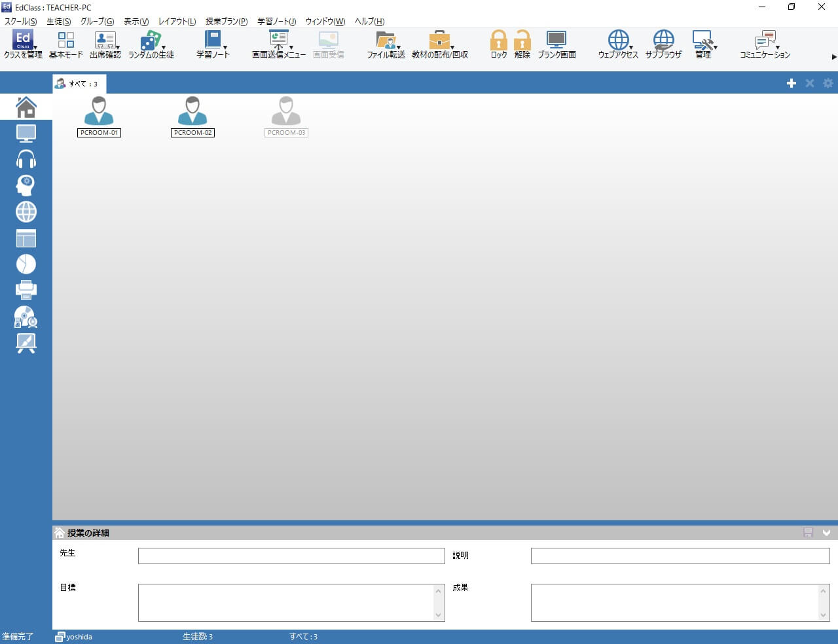Select student PCROOM-01
The image size is (838, 644).
tap(99, 116)
